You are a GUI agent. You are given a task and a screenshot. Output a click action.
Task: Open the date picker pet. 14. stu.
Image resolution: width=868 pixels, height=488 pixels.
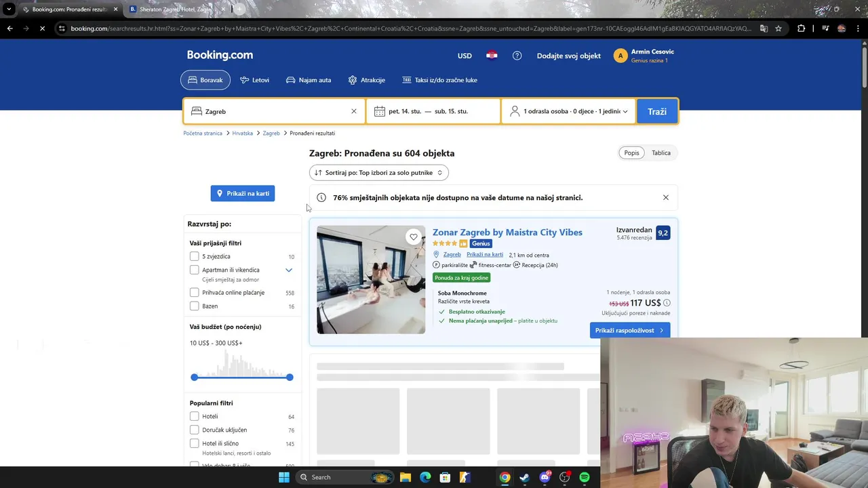(x=433, y=111)
